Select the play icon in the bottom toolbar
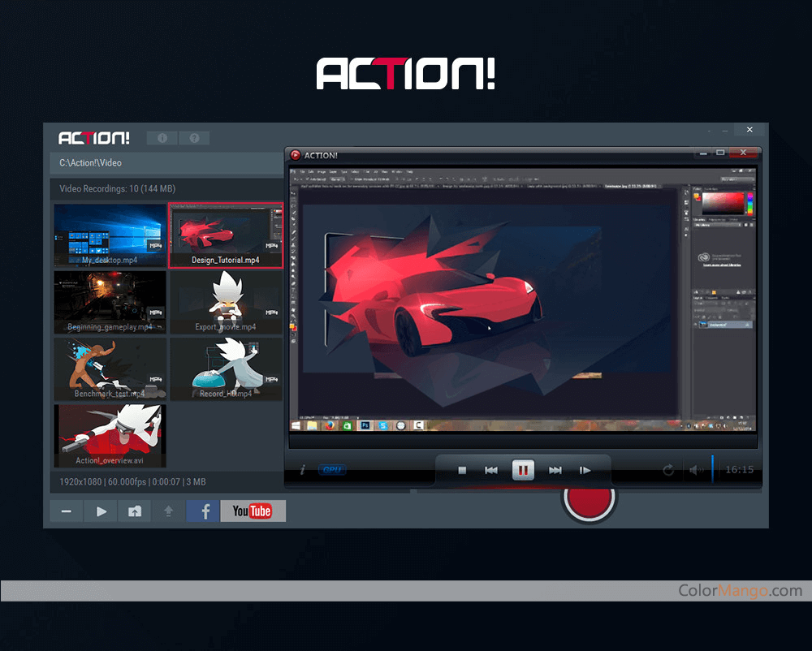 [x=100, y=511]
